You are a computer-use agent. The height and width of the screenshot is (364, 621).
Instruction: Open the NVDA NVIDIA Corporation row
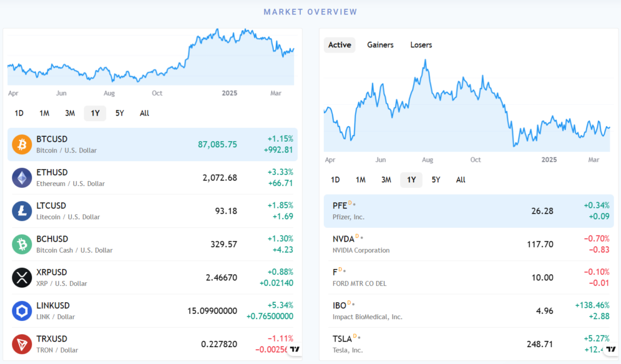[x=468, y=244]
